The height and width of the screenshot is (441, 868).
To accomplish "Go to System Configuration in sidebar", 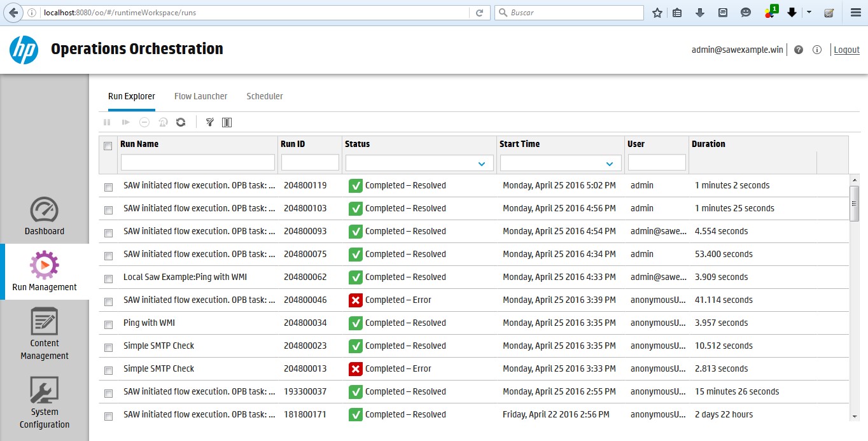I will [45, 403].
